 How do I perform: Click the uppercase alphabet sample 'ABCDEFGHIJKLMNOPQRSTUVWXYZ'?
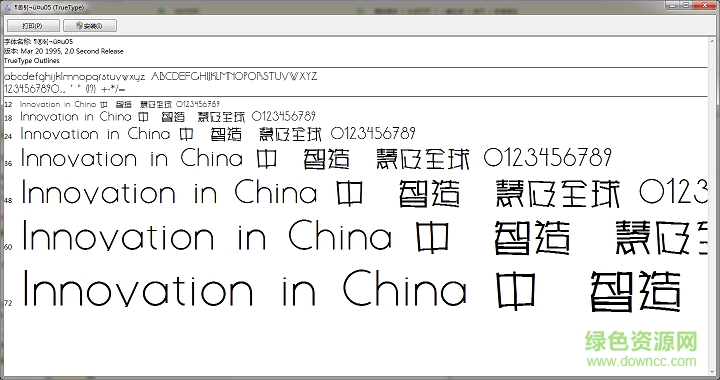(x=234, y=76)
